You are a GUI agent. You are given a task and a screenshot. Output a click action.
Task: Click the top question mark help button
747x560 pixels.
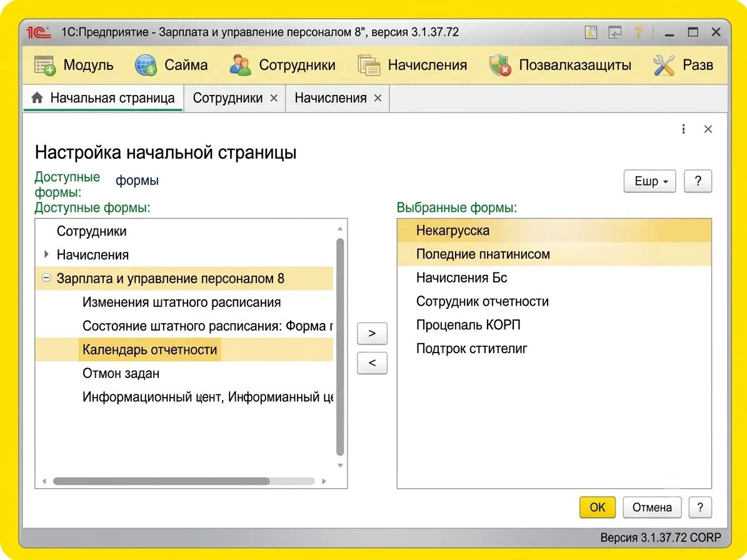click(x=698, y=181)
